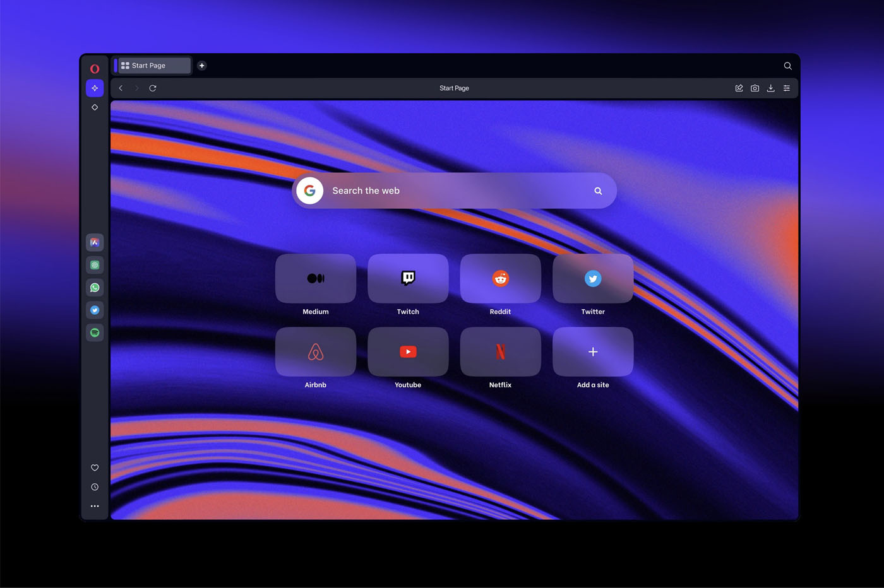Open bookmarks via the heart icon
Viewport: 884px width, 588px height.
click(x=95, y=467)
